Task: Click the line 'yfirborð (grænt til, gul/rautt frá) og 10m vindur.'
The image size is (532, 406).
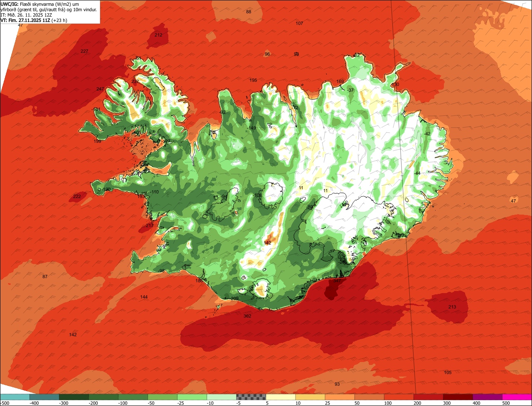Action: [x=49, y=10]
